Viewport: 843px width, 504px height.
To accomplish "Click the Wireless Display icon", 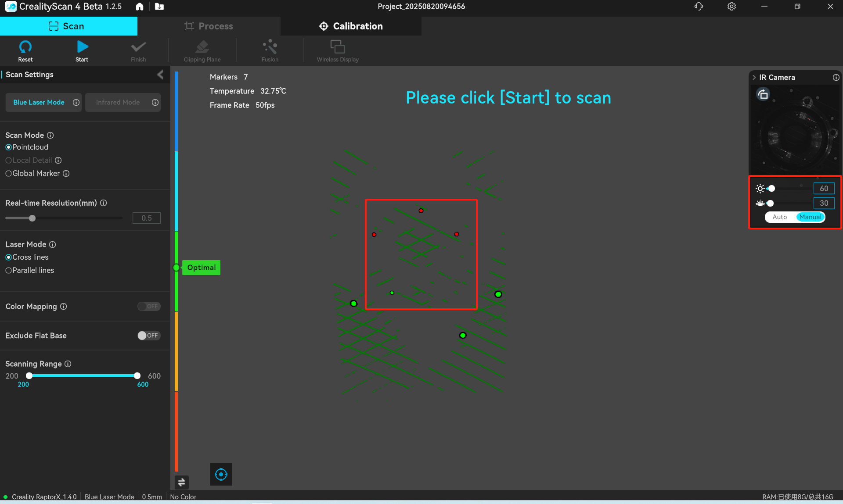I will pos(336,48).
